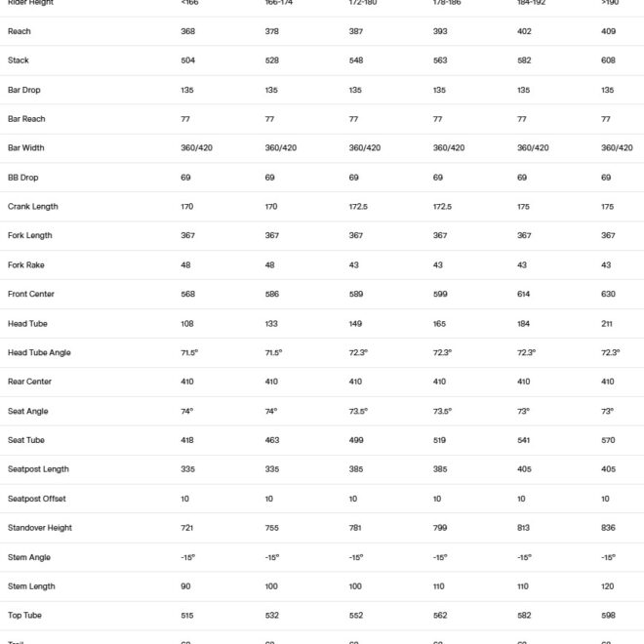Click the Bar Width row label
This screenshot has height=644, width=644.
[26, 148]
